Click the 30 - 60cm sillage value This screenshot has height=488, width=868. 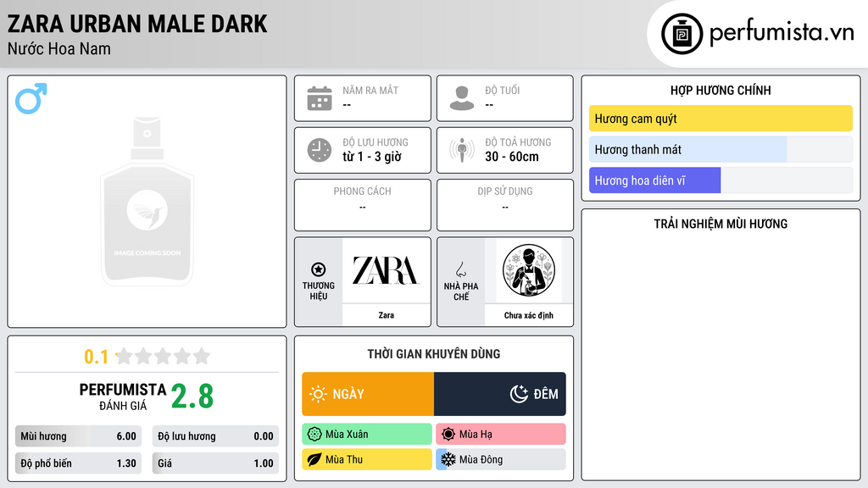[x=512, y=157]
